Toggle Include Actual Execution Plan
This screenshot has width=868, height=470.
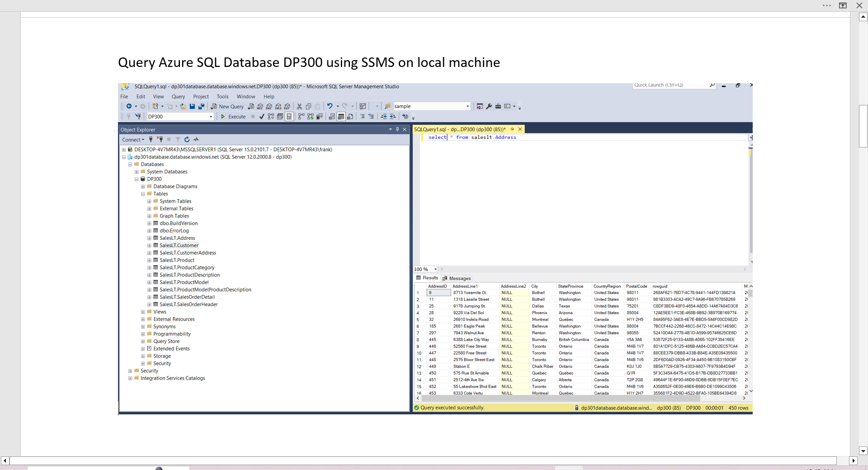301,116
